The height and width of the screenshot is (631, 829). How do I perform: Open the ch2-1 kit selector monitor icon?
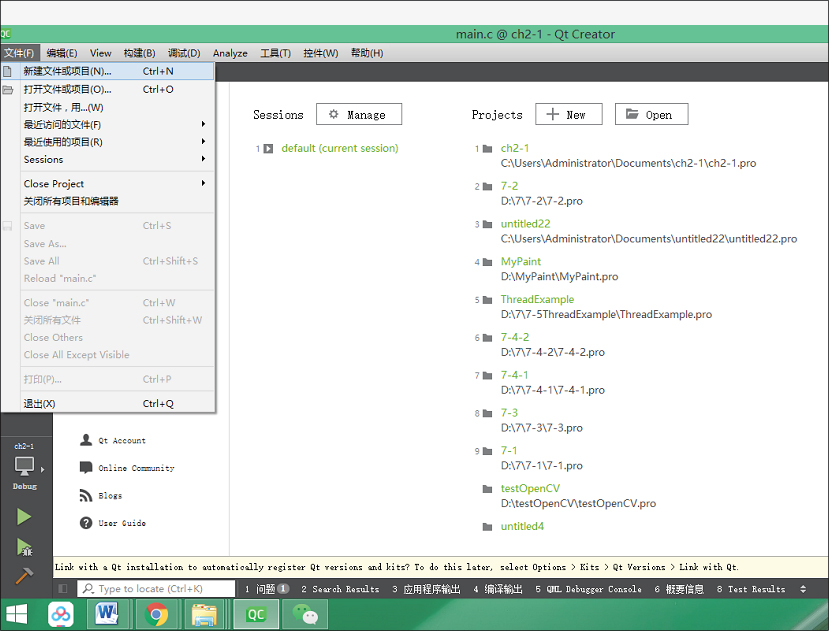tap(24, 466)
